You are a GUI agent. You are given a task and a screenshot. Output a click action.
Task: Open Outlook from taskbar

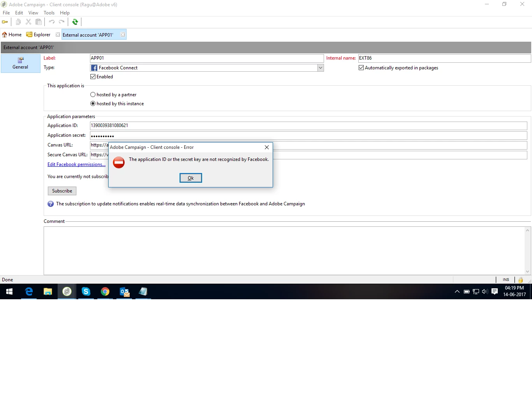(x=124, y=291)
